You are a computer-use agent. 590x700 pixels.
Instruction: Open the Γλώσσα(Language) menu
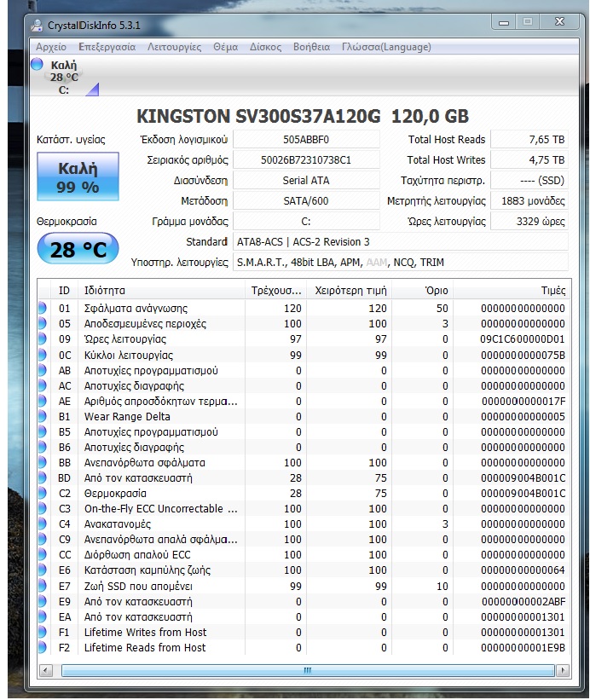click(x=386, y=47)
